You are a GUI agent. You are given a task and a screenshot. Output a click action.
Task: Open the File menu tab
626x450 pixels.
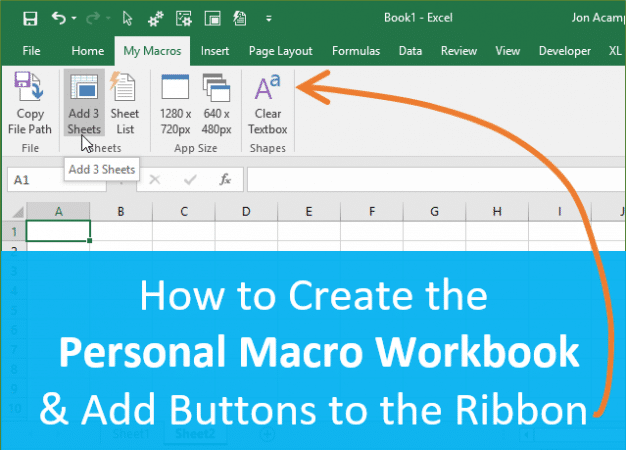tap(31, 50)
